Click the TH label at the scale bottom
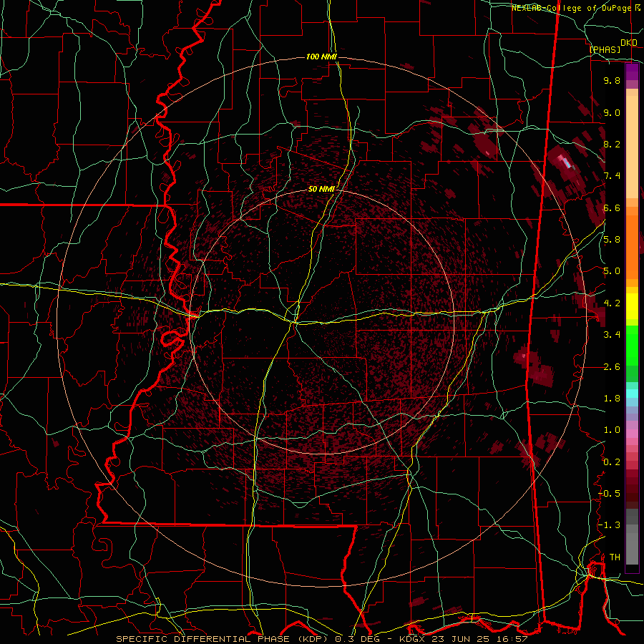The width and height of the screenshot is (644, 644). [x=615, y=557]
